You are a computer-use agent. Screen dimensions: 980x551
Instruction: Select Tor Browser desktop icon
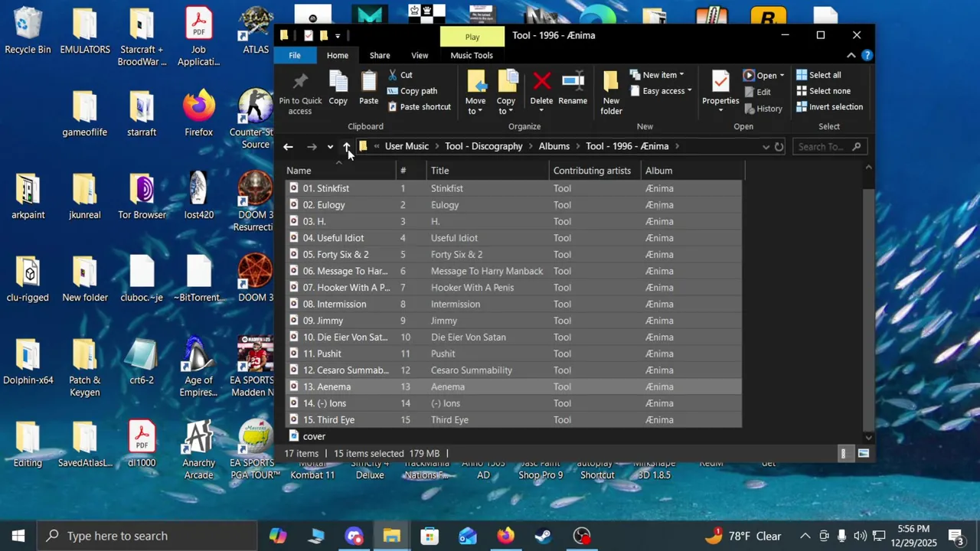(x=142, y=196)
